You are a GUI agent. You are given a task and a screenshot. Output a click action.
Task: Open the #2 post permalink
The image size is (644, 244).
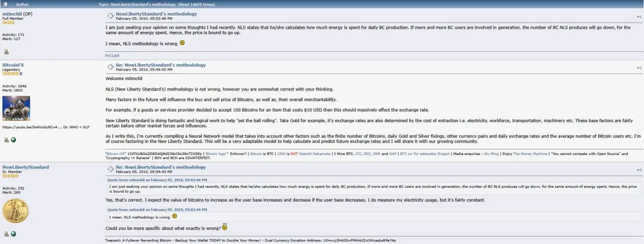point(639,68)
